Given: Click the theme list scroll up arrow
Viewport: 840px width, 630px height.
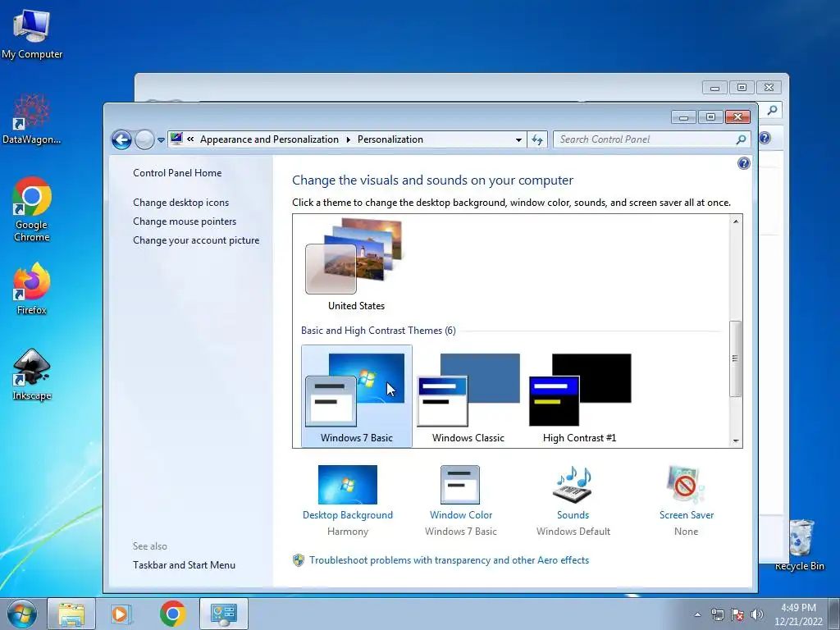Looking at the screenshot, I should click(x=736, y=221).
